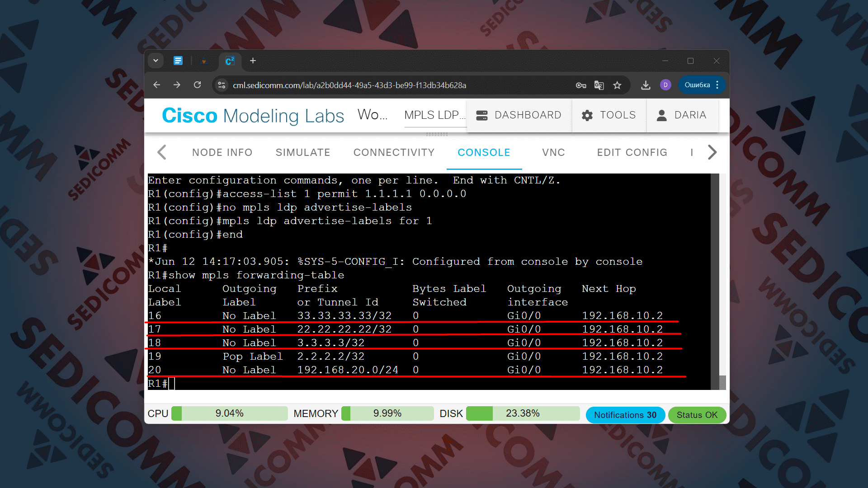868x488 pixels.
Task: Click the browser back arrow
Action: pyautogui.click(x=156, y=85)
